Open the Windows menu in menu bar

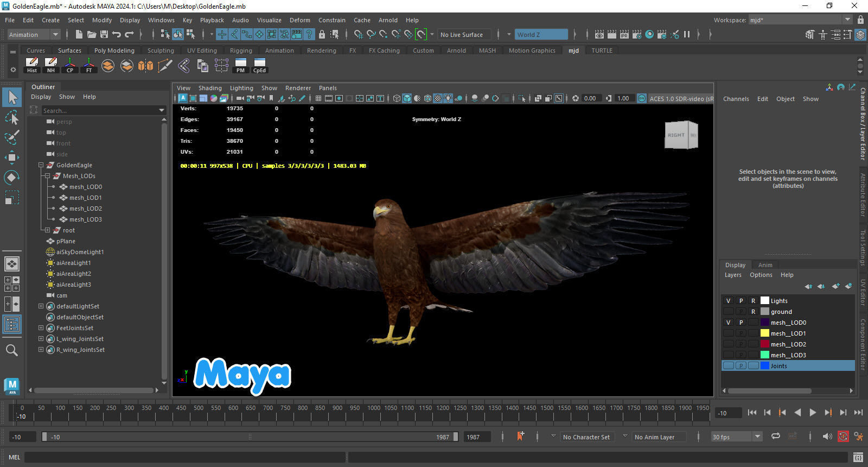click(161, 20)
